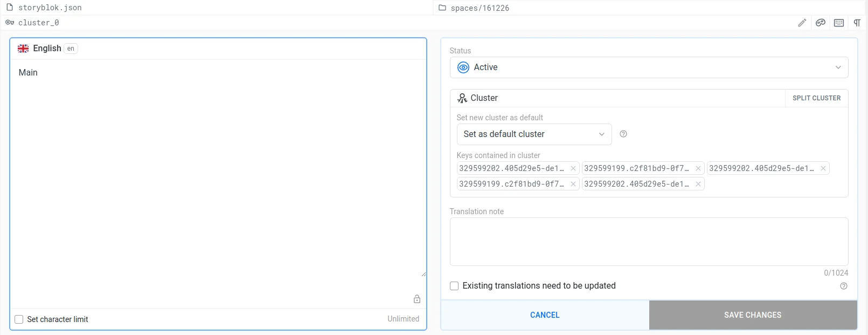
Task: Open the spaces/161226 folder path
Action: click(480, 8)
